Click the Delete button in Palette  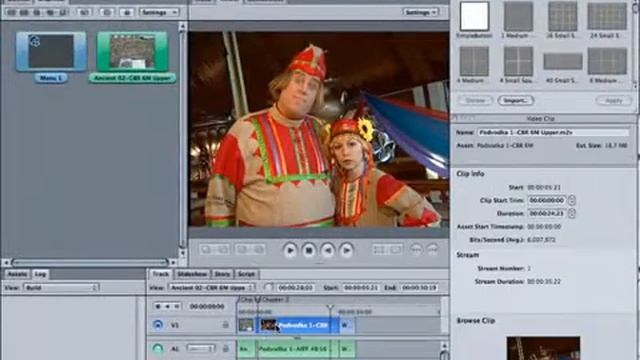pos(474,100)
